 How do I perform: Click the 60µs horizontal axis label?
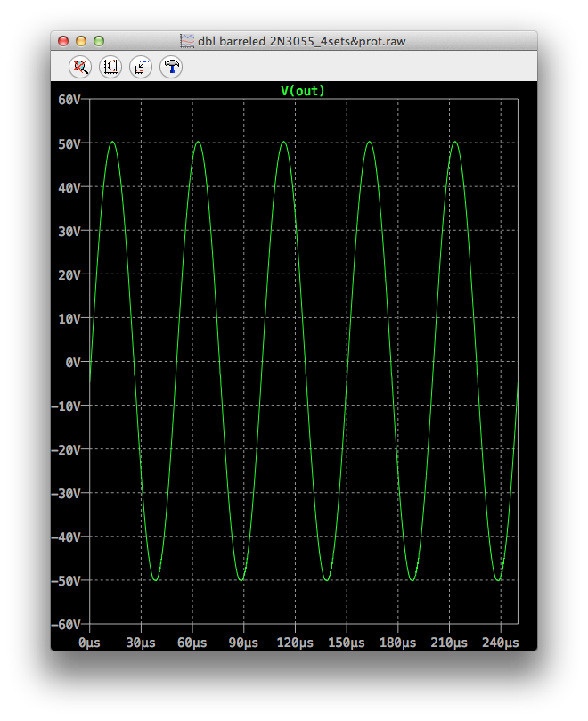(192, 643)
